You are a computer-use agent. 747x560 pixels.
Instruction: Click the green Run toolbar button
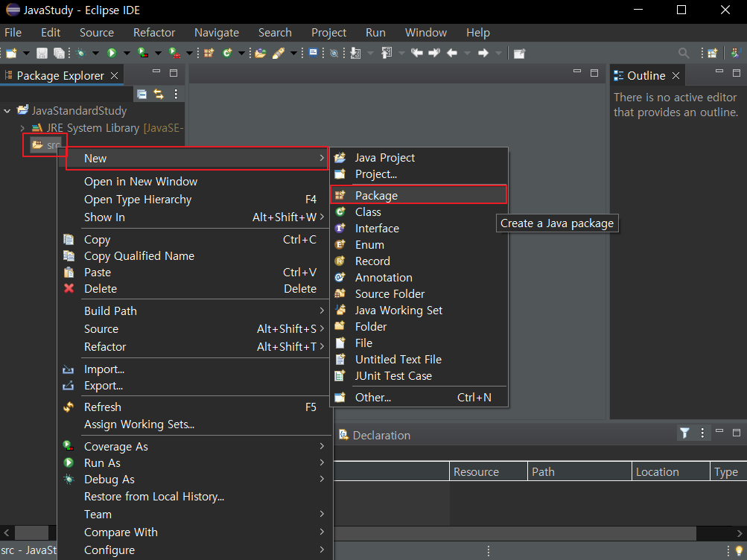click(x=112, y=54)
